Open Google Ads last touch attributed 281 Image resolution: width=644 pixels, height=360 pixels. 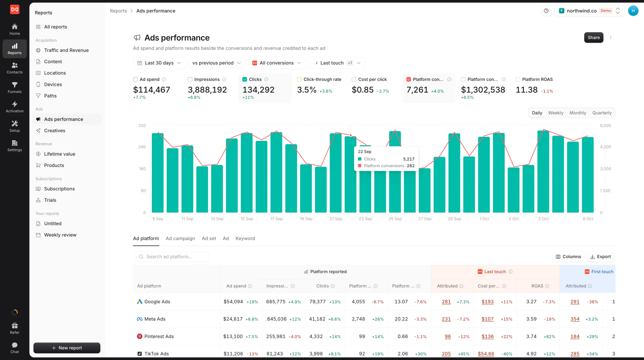coord(446,302)
